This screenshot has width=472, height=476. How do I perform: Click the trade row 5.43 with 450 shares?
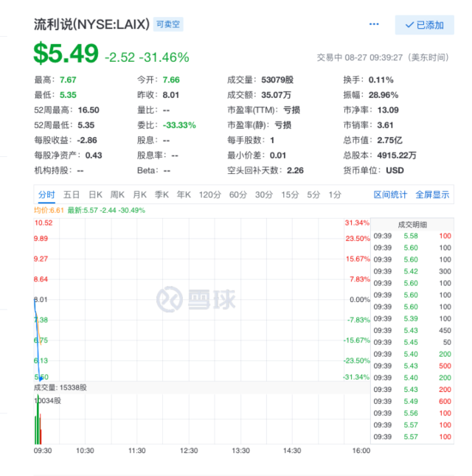(412, 331)
